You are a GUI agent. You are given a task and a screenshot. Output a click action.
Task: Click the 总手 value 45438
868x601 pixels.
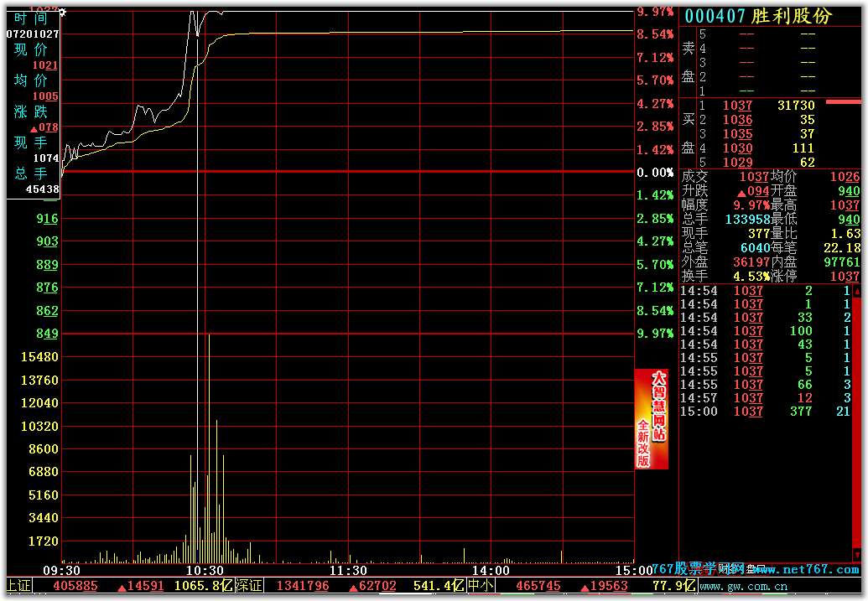click(43, 189)
